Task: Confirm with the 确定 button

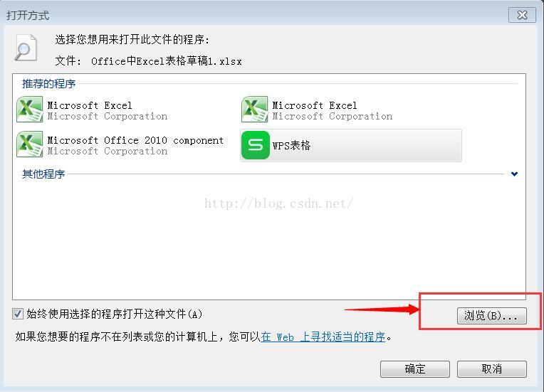Action: point(415,369)
